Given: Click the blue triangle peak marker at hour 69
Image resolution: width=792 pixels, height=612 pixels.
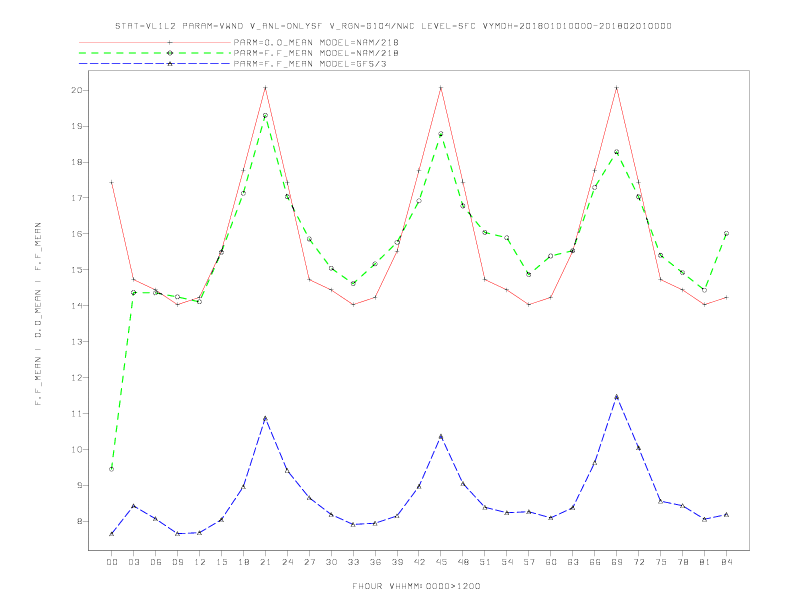Looking at the screenshot, I should pyautogui.click(x=617, y=397).
